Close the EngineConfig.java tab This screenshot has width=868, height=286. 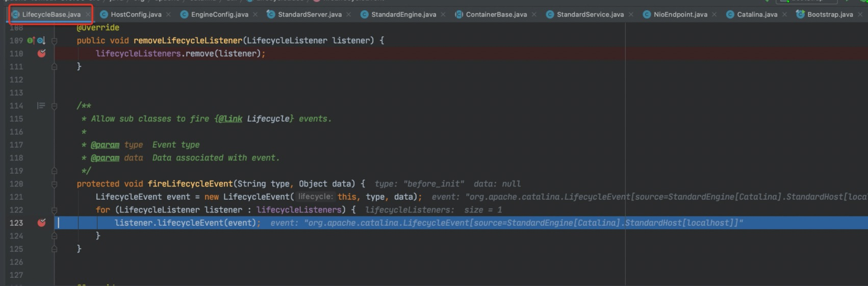pyautogui.click(x=255, y=14)
